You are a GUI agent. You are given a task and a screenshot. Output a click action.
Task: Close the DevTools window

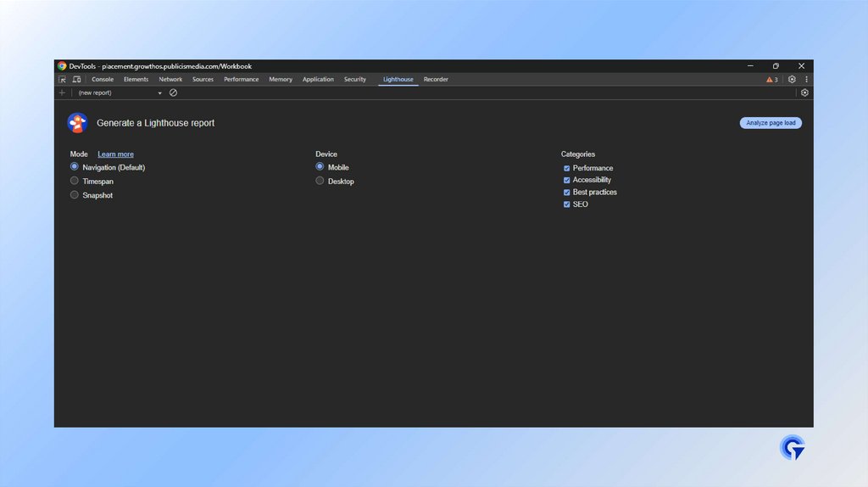click(801, 66)
